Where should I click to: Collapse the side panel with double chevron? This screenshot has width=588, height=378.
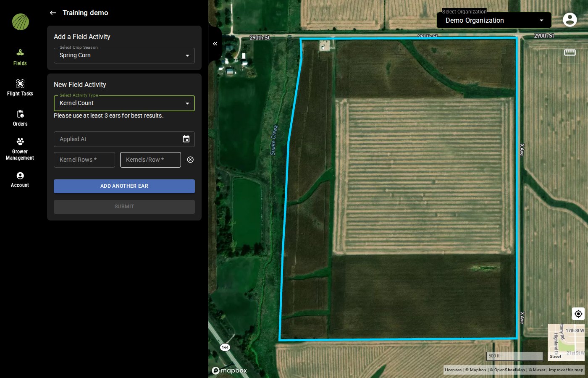point(215,44)
